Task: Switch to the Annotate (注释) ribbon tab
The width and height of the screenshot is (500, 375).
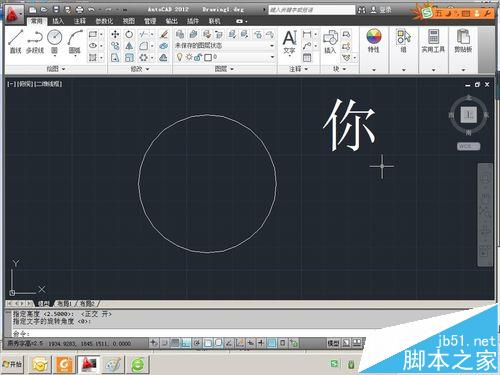Action: [x=79, y=21]
